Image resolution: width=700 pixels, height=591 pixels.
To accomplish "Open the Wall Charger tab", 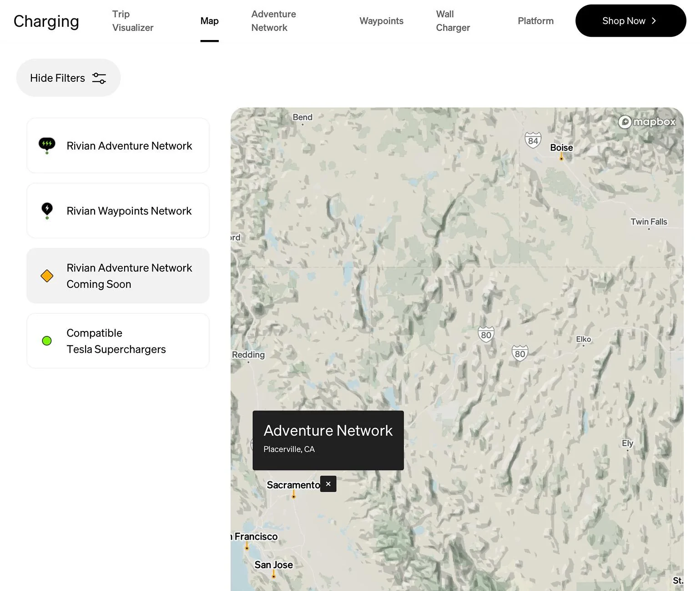I will [x=453, y=21].
